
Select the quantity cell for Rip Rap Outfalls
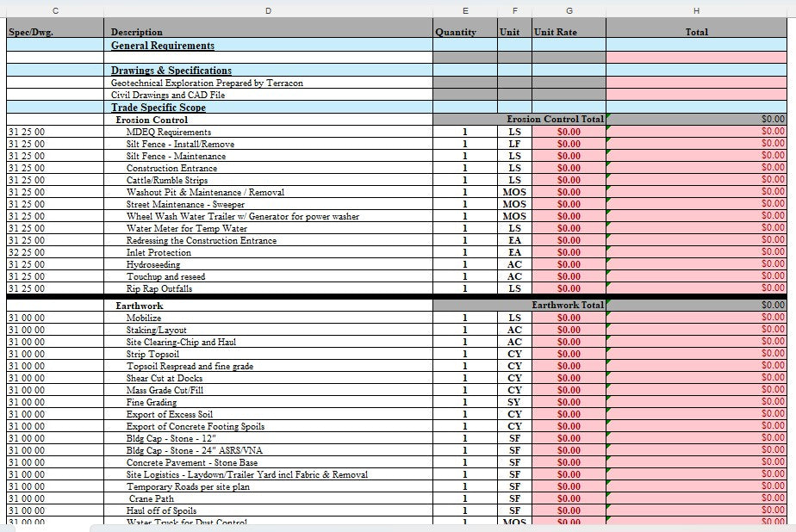tap(464, 289)
